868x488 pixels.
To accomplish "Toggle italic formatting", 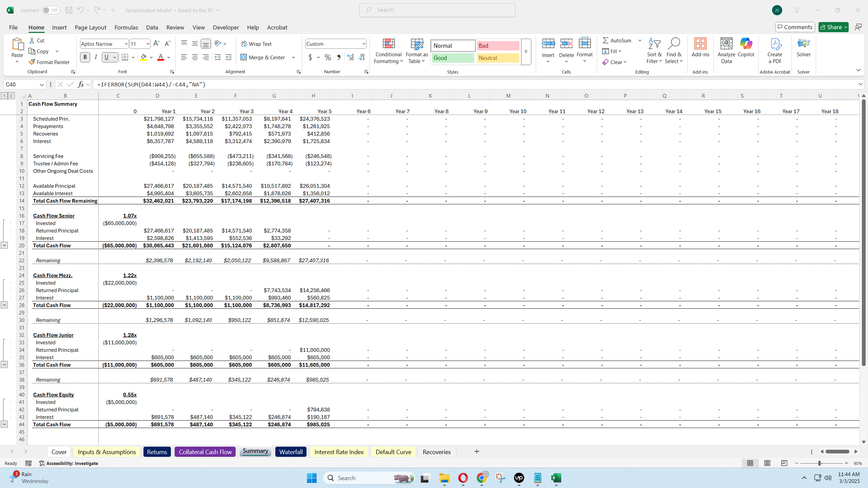I will click(96, 57).
